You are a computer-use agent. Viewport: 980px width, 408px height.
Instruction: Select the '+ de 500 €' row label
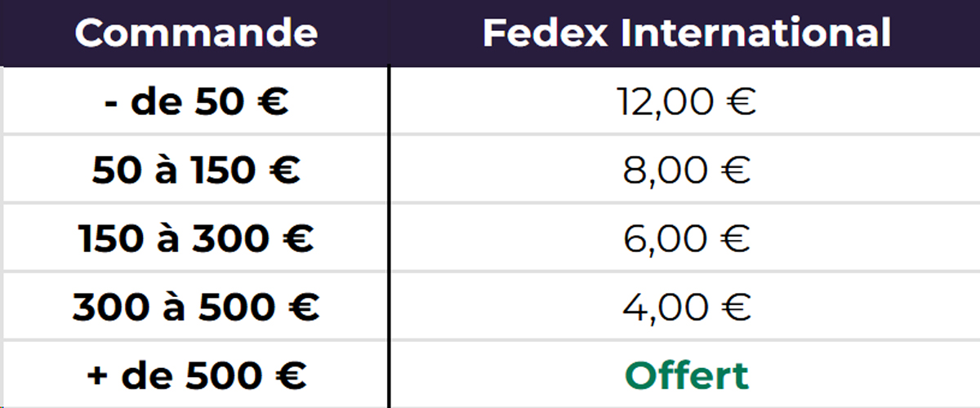196,376
